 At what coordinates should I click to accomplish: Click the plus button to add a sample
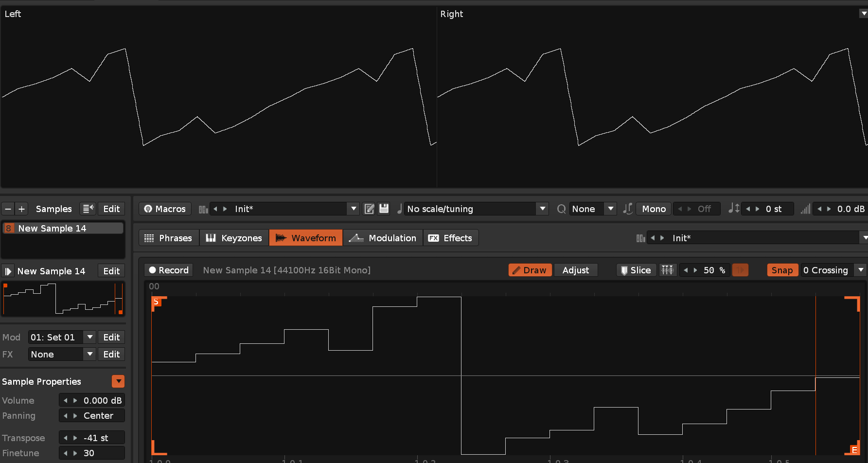pos(21,209)
